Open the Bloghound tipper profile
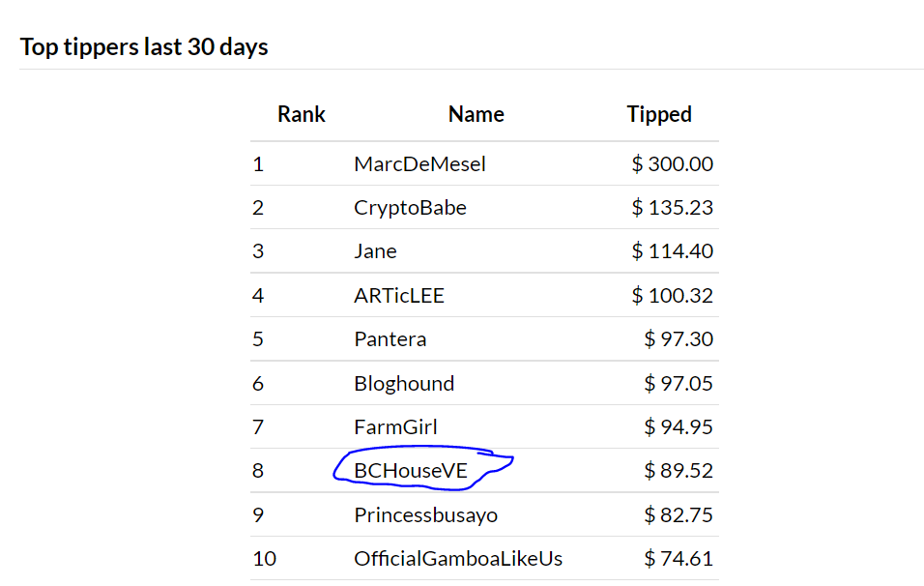The height and width of the screenshot is (586, 924). click(x=404, y=383)
